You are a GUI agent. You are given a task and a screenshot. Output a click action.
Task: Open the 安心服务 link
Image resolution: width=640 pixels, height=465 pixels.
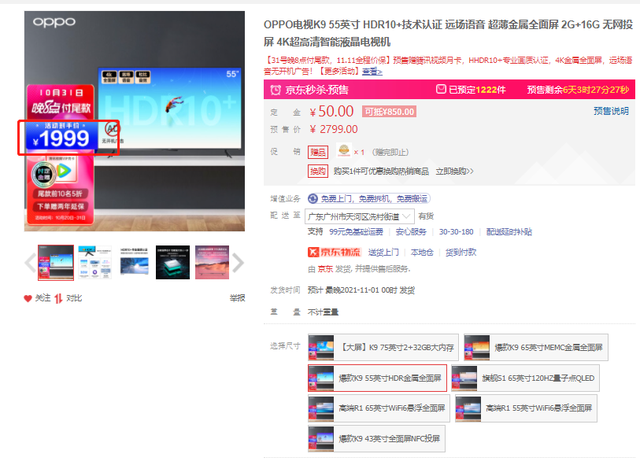point(411,232)
